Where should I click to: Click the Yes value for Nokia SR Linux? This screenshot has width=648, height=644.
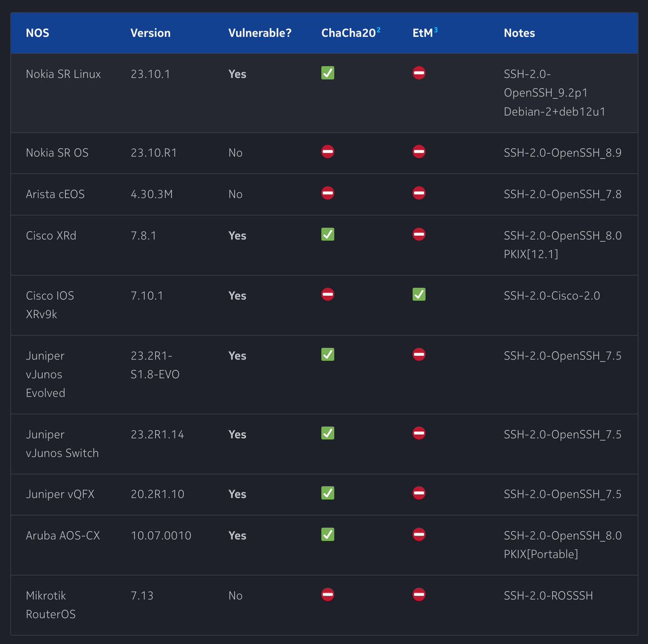click(x=237, y=74)
